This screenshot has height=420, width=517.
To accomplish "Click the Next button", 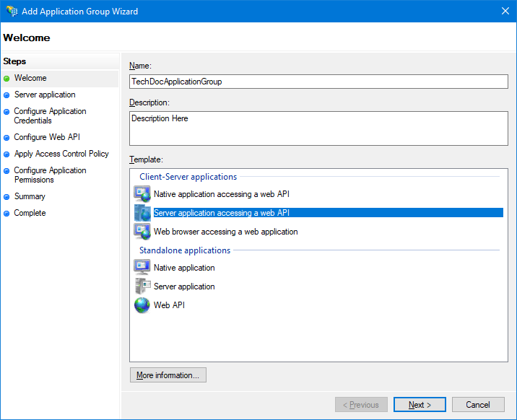I will point(420,405).
